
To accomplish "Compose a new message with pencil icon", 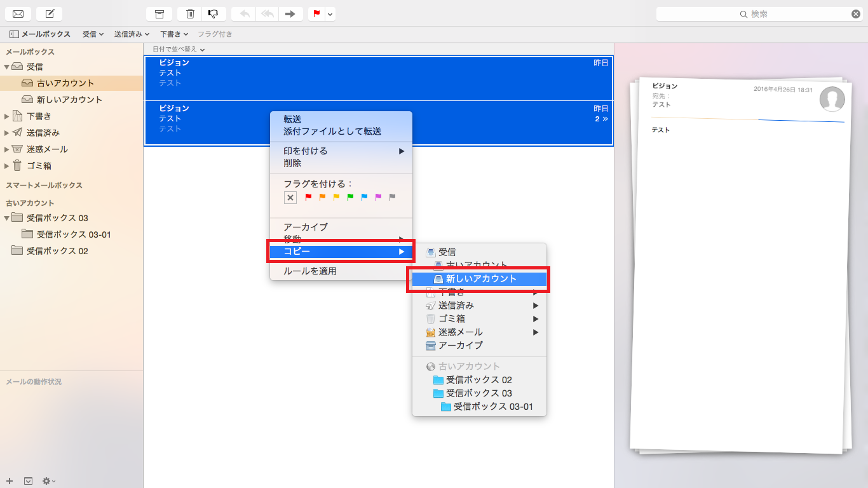I will click(x=49, y=14).
